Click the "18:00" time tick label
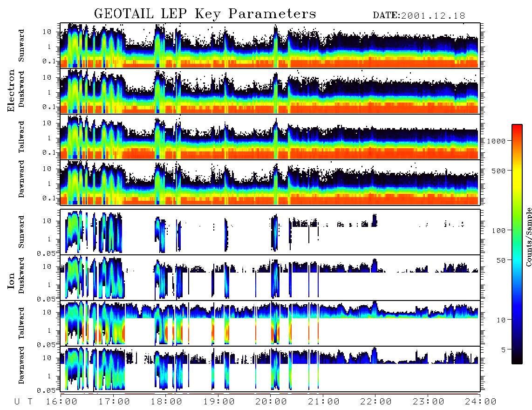Viewport: 532px width, 410px height. point(166,402)
